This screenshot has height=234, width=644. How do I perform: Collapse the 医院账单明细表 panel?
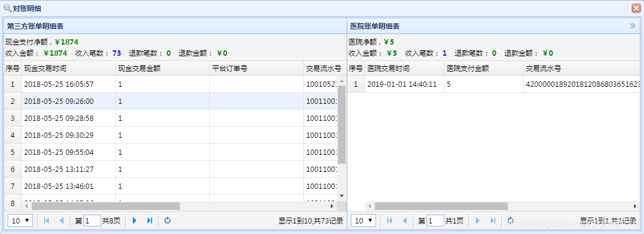(x=632, y=26)
